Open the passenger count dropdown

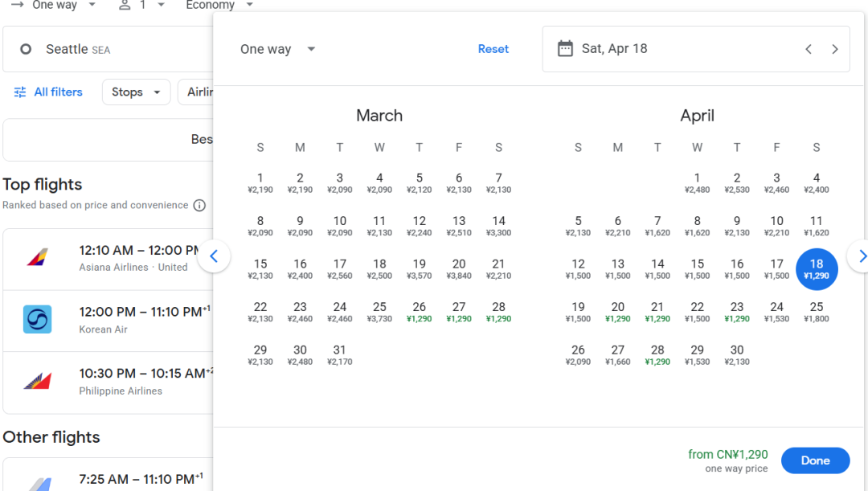141,5
